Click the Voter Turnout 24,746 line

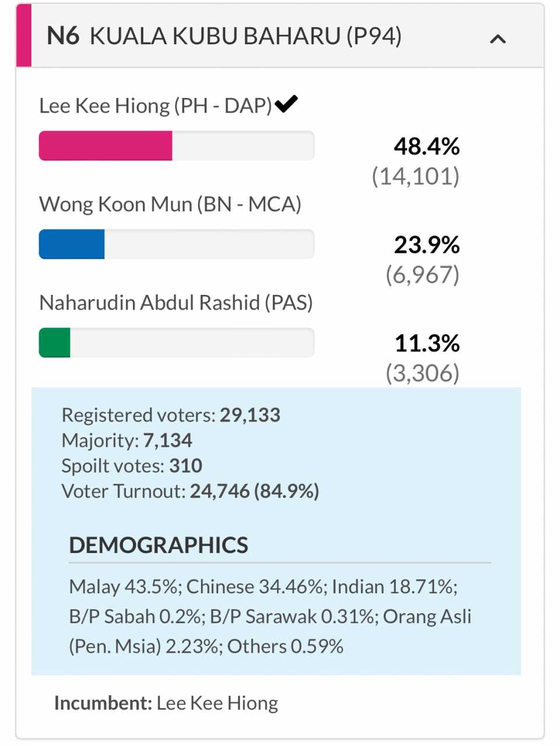tap(191, 491)
